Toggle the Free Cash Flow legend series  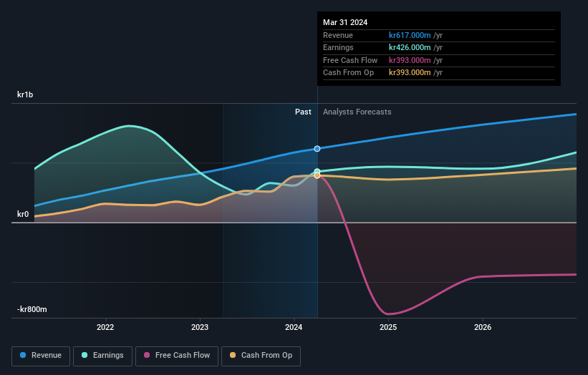[x=177, y=356]
